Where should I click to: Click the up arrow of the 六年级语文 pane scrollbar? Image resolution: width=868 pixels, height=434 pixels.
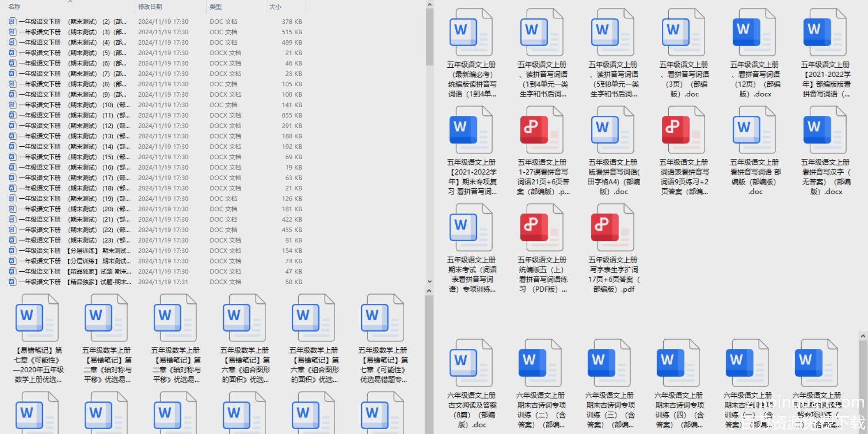[x=863, y=336]
